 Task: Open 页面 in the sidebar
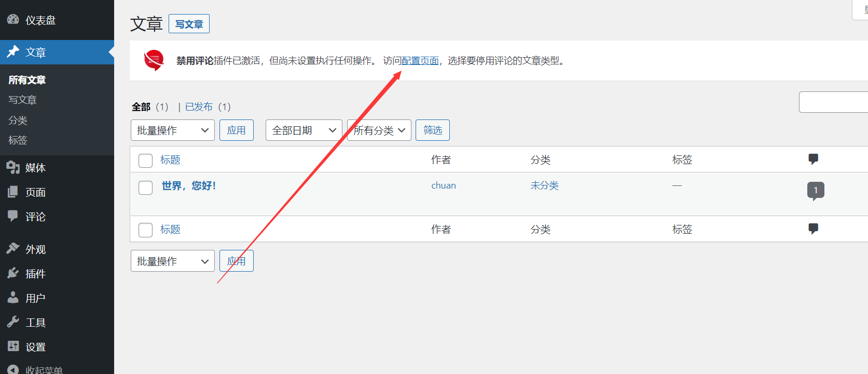(36, 192)
